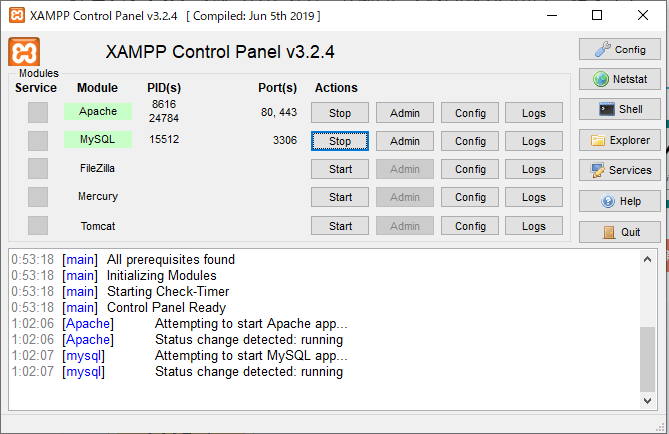
Task: Open Help with the question mark icon
Action: 620,201
